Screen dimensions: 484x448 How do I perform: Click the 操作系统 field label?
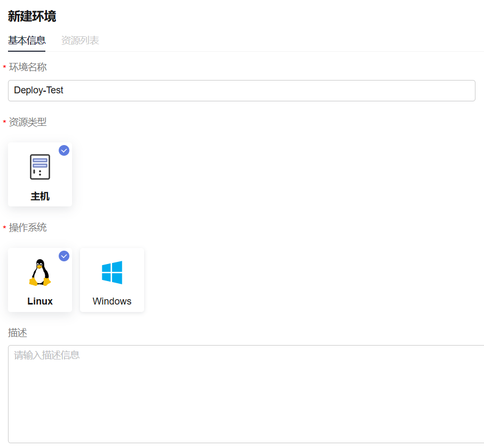click(28, 227)
